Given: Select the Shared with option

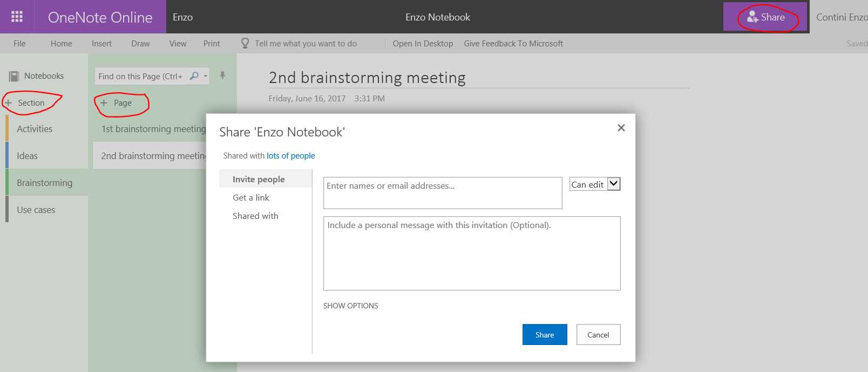Looking at the screenshot, I should (255, 216).
